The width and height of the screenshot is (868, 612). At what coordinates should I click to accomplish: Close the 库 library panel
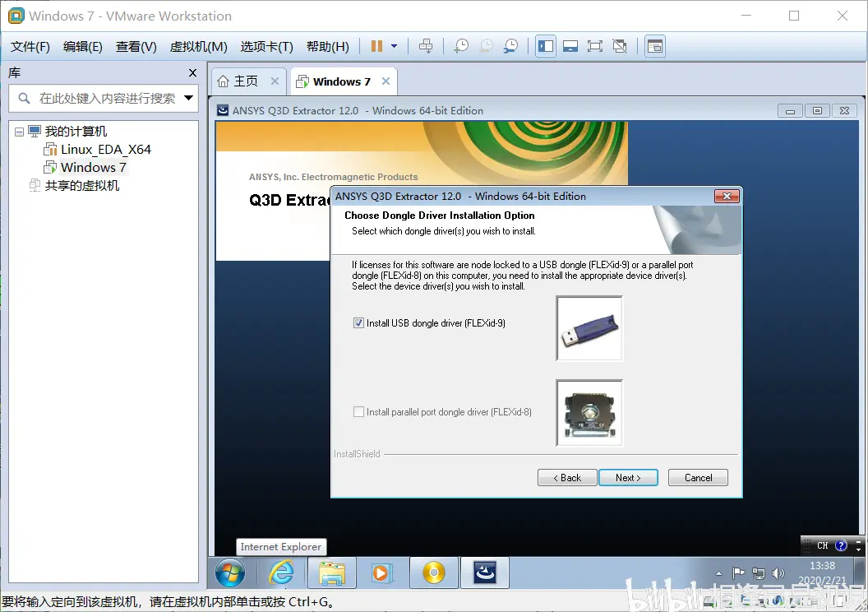192,72
